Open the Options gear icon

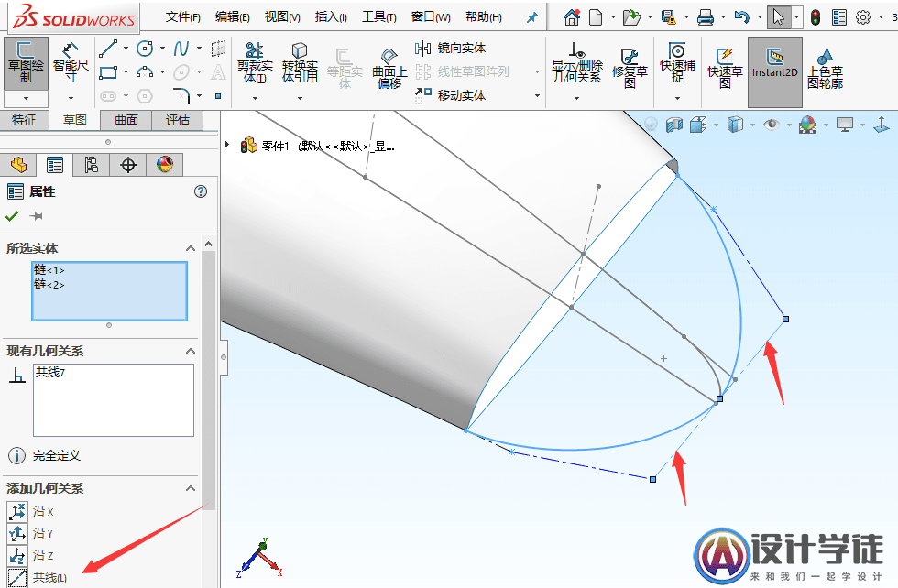(863, 17)
